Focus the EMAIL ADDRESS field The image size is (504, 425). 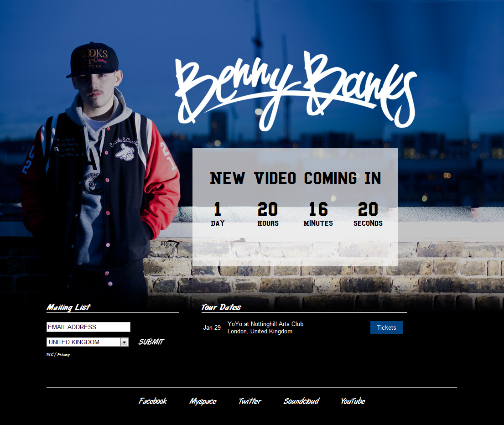pyautogui.click(x=88, y=327)
